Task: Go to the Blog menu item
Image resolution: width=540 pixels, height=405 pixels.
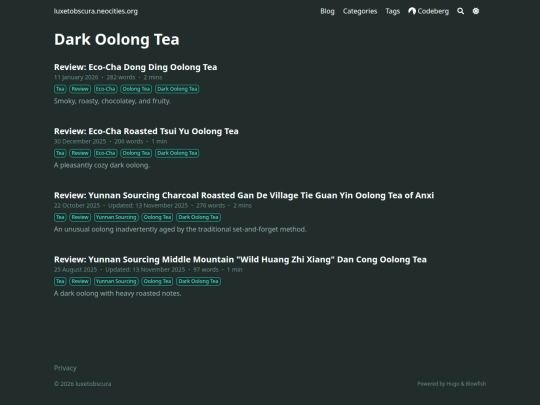Action: 327,11
